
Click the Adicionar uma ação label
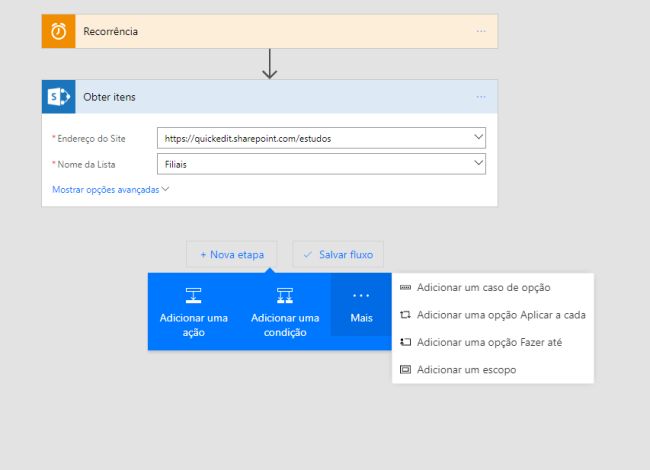point(194,325)
